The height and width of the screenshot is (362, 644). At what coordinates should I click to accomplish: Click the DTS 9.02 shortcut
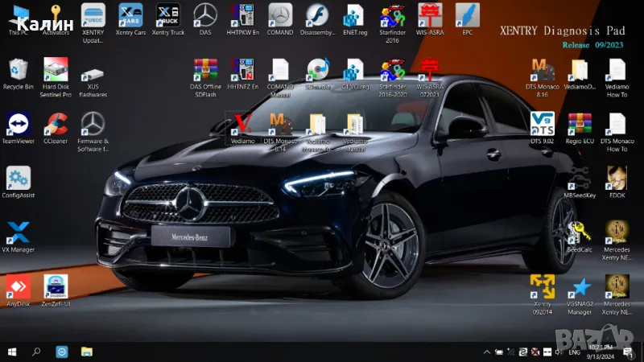click(543, 125)
